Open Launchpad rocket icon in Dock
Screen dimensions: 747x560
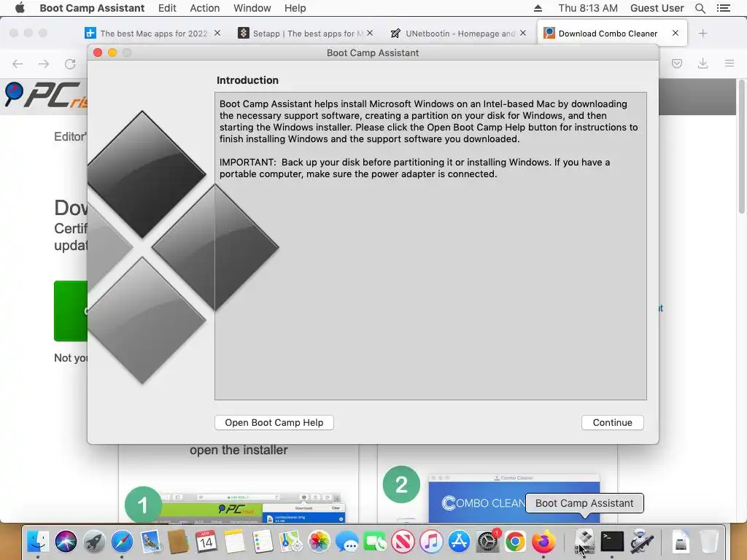(x=94, y=542)
